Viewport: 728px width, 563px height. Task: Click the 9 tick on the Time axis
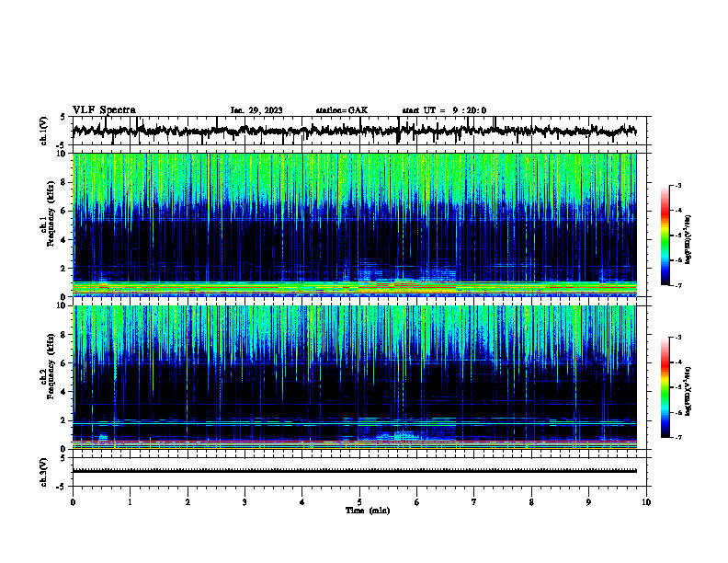588,502
